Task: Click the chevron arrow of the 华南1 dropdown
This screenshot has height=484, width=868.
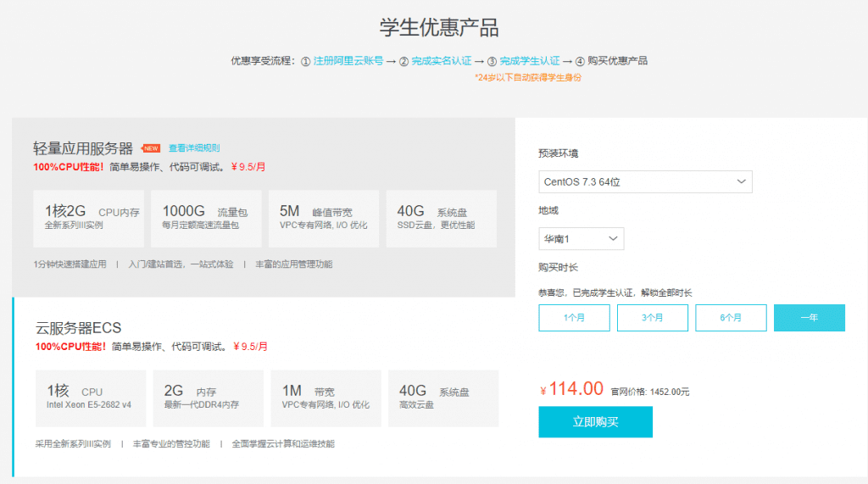Action: pos(613,239)
